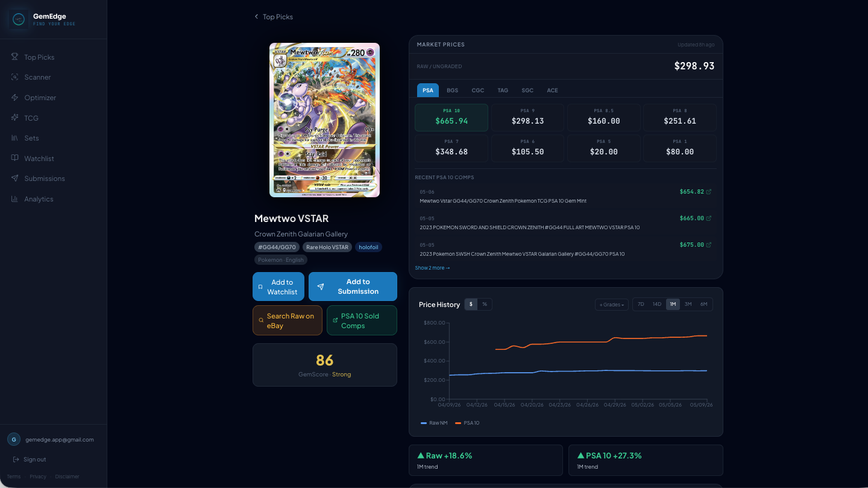Select the PSA 5 price card
This screenshot has width=868, height=488.
(x=603, y=148)
